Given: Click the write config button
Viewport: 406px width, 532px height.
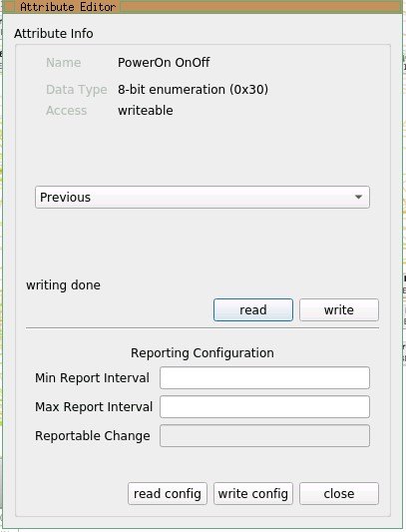Looking at the screenshot, I should point(253,493).
